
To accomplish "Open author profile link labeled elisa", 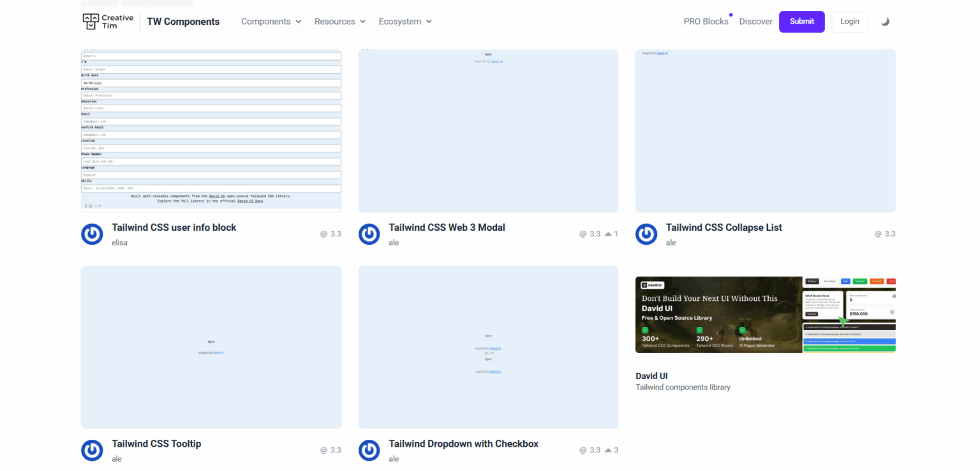I will (119, 243).
